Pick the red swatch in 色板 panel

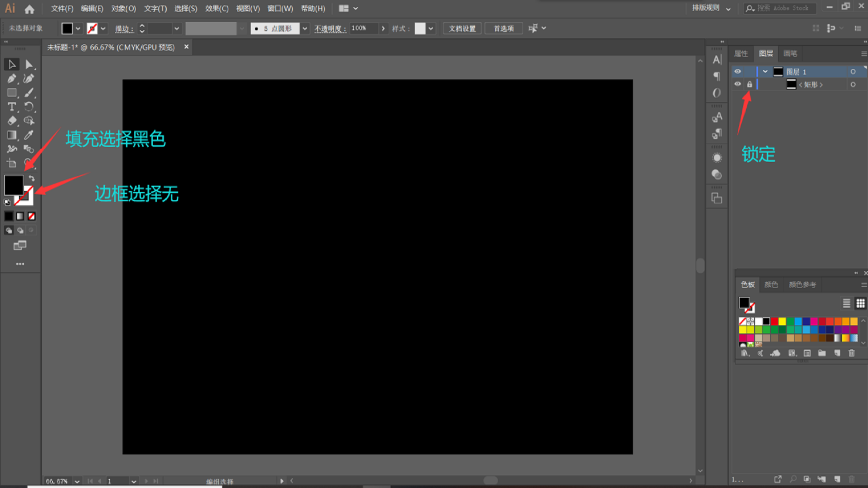(774, 321)
